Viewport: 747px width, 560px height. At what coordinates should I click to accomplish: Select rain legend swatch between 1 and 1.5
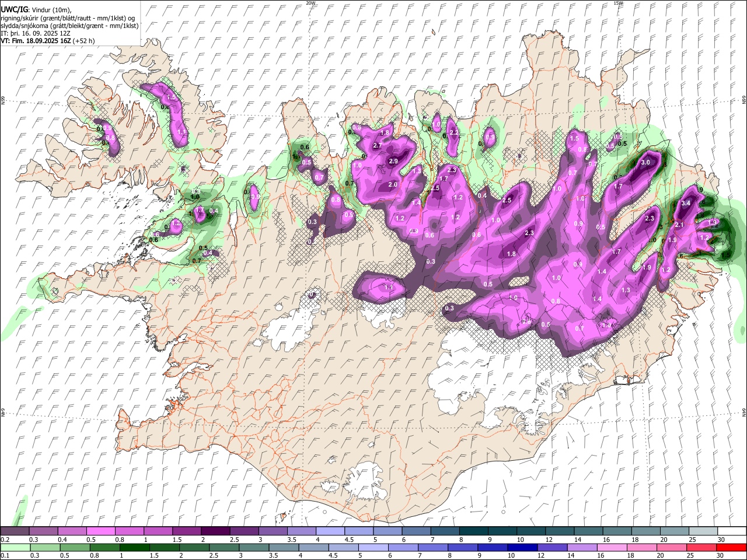pyautogui.click(x=134, y=547)
